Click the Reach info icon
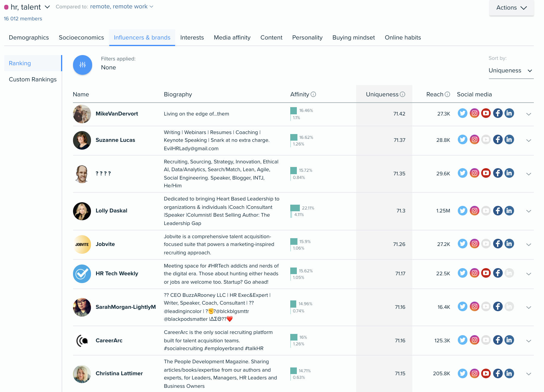Viewport: 544px width, 392px height. 447,95
